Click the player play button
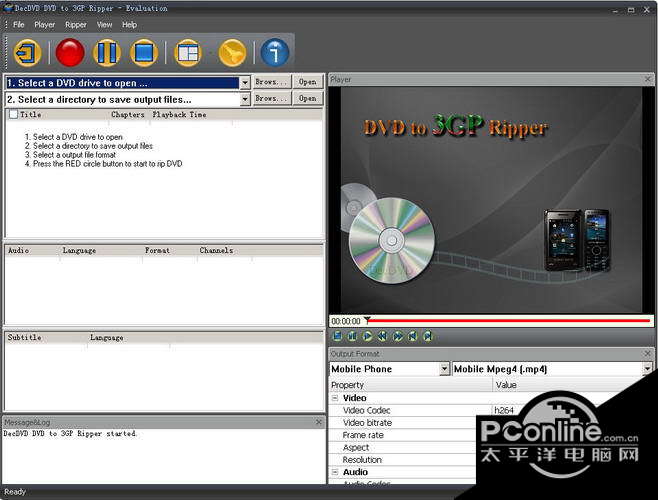Viewport: 658px width, 500px height. tap(367, 336)
